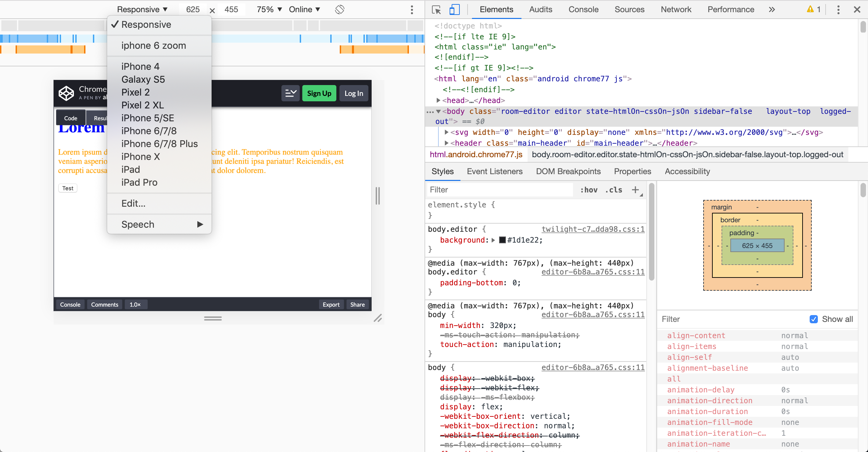Add a new style rule with plus icon

coord(635,190)
